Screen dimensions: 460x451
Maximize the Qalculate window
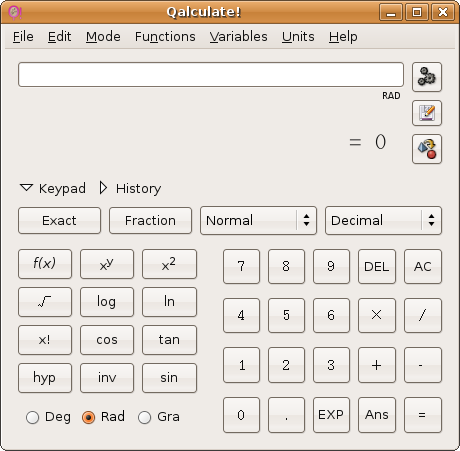point(417,12)
